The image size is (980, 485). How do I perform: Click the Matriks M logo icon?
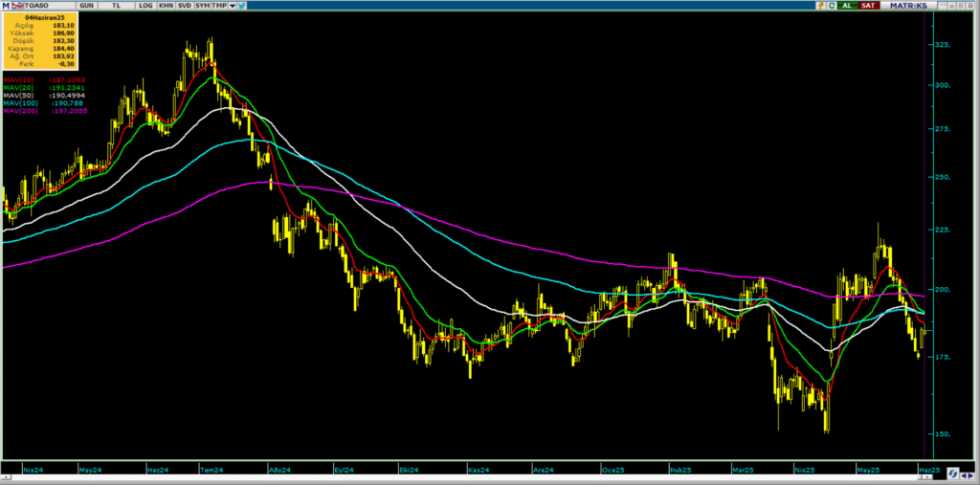[6, 6]
